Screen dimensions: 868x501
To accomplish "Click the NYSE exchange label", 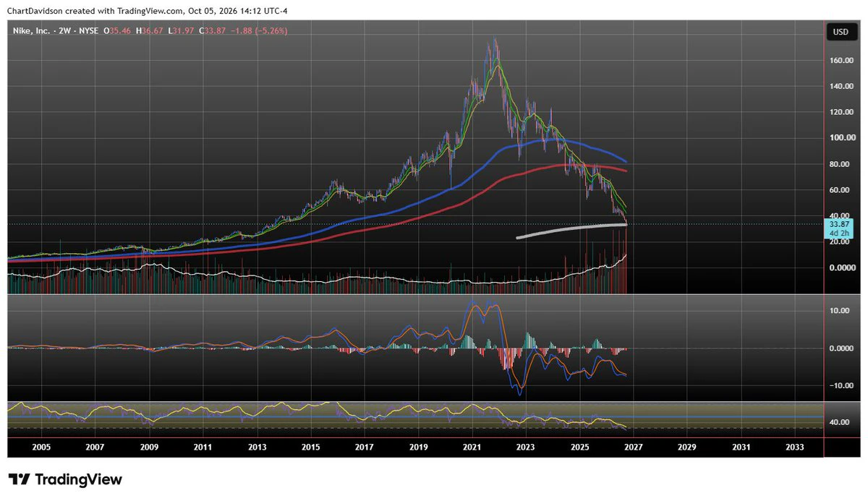I will pos(86,32).
